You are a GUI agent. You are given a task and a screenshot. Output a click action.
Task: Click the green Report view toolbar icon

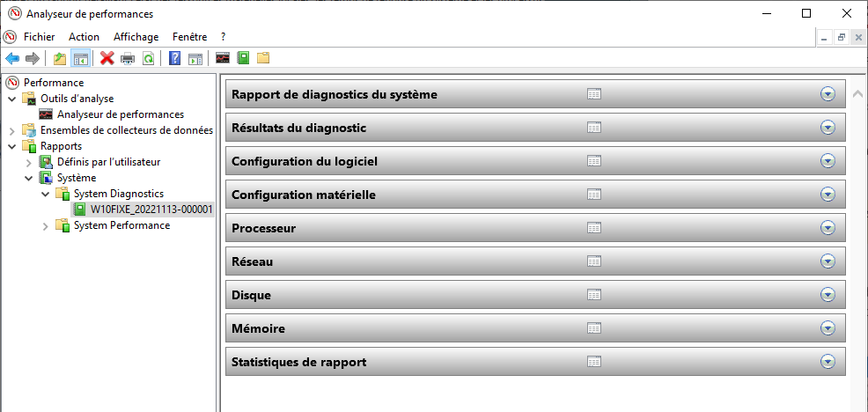243,58
